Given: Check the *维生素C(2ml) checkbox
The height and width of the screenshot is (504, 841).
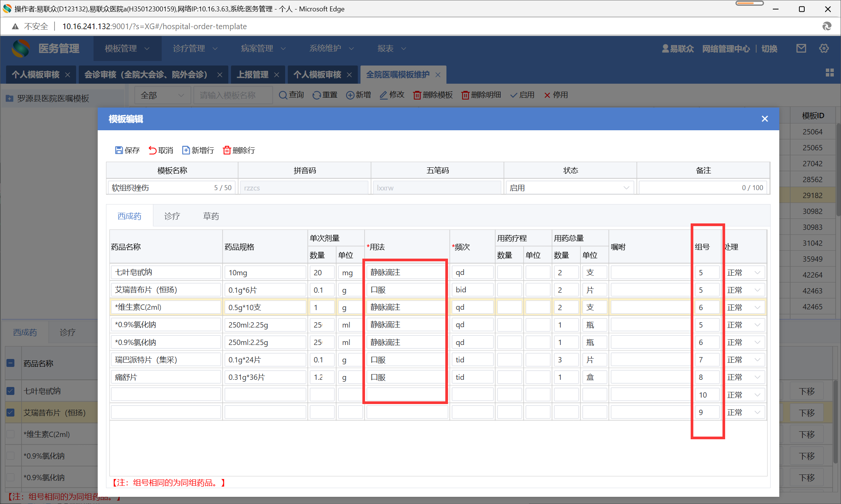Looking at the screenshot, I should [11, 434].
